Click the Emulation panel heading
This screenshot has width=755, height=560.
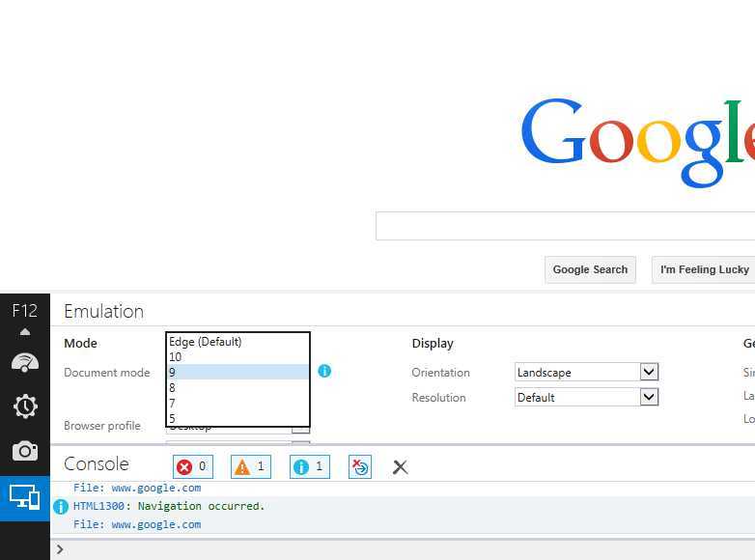point(103,312)
